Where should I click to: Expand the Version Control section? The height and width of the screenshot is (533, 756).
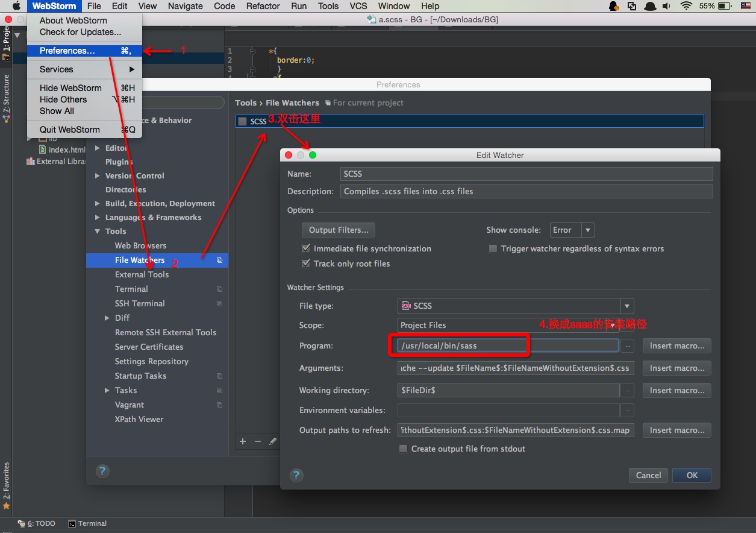tap(98, 175)
